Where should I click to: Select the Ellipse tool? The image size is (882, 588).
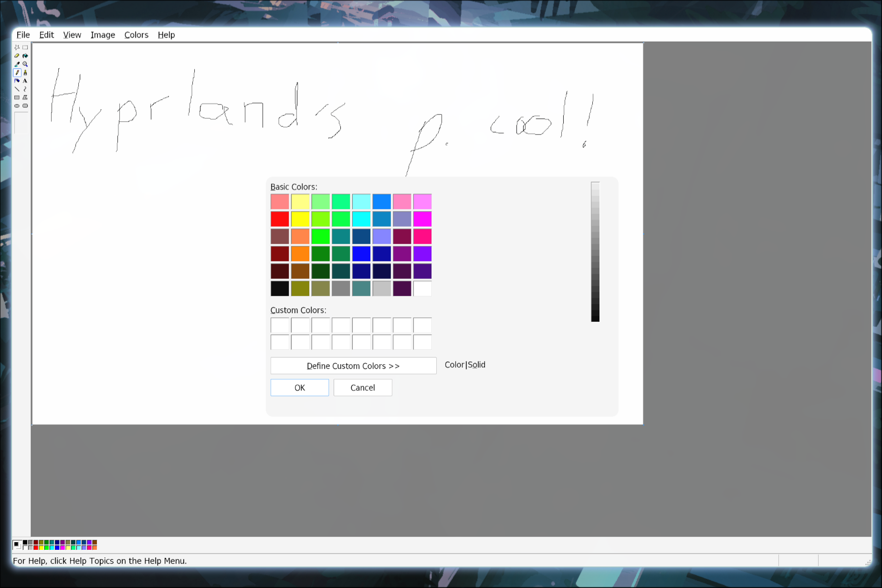pos(17,105)
